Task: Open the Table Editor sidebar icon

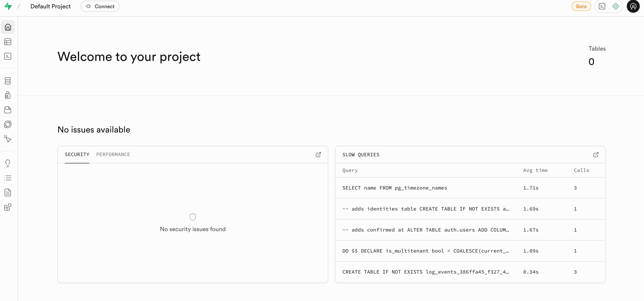Action: click(x=8, y=42)
